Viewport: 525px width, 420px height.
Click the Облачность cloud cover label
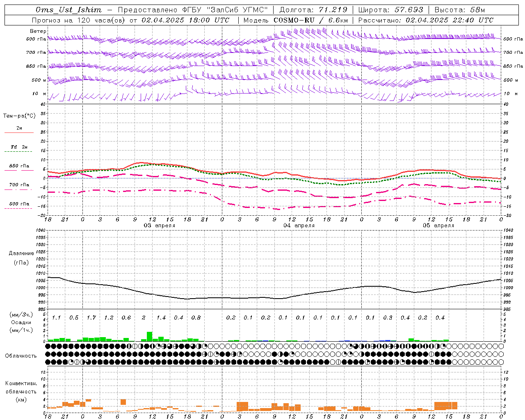(21, 356)
